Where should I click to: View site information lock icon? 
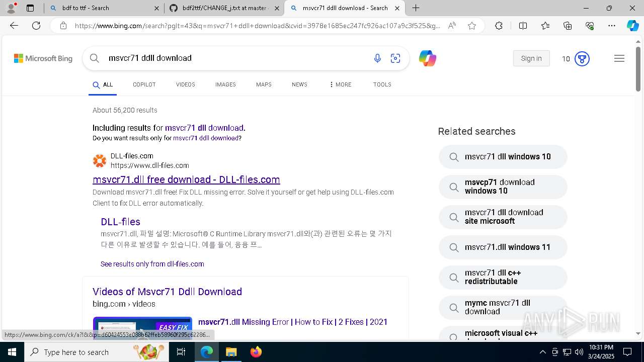(x=63, y=26)
